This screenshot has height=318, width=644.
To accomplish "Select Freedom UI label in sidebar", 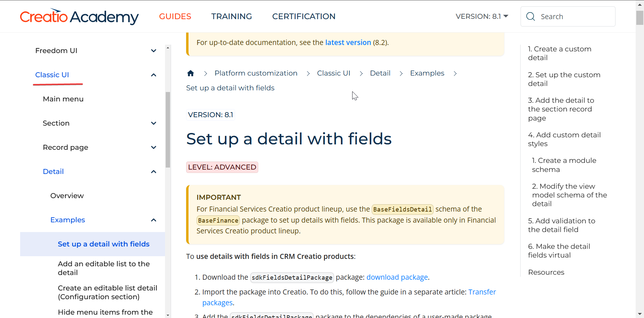I will pyautogui.click(x=56, y=51).
